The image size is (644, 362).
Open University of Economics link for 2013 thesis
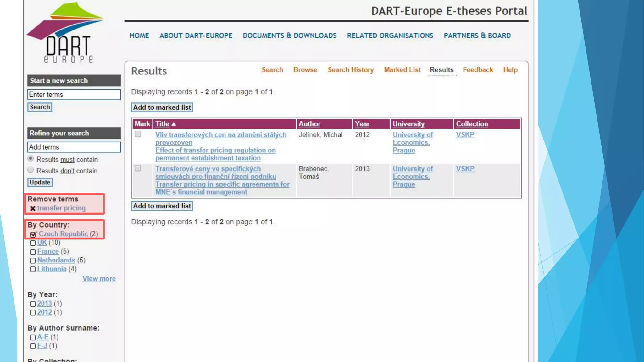pos(413,177)
